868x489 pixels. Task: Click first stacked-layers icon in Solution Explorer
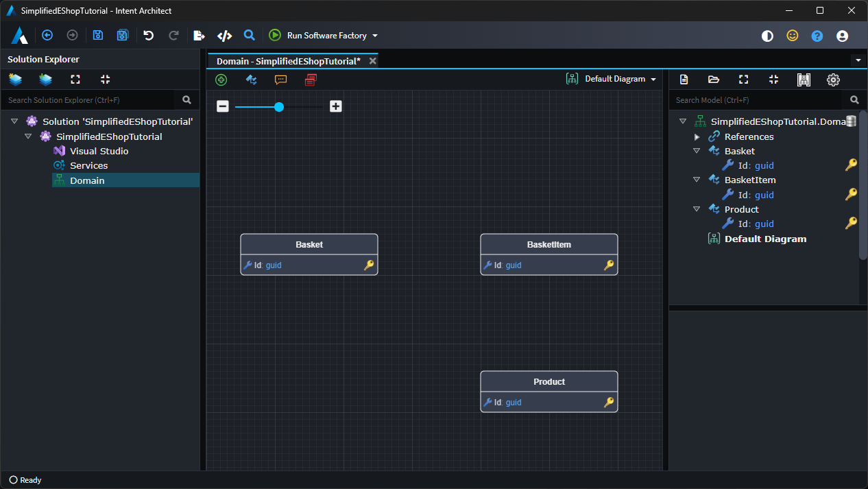point(15,80)
